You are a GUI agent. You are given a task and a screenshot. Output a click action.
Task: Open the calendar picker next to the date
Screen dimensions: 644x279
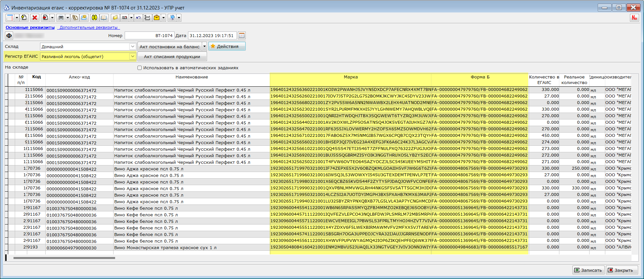tap(241, 35)
